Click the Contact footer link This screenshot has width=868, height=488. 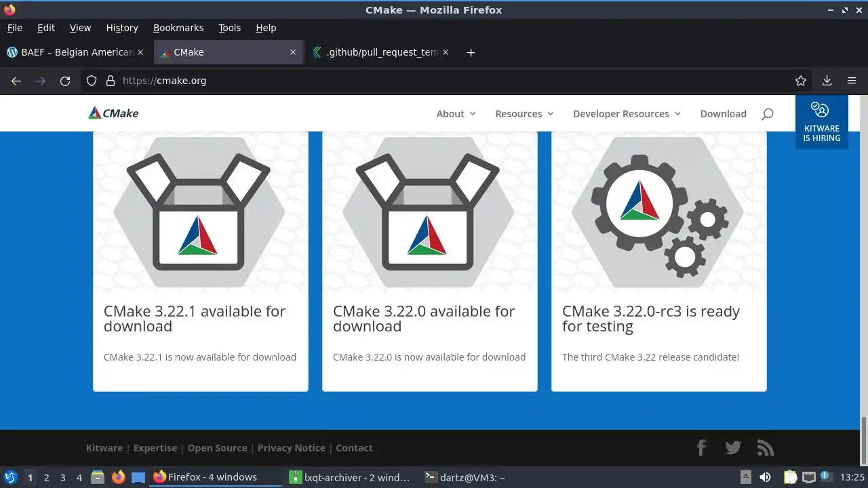coord(354,448)
